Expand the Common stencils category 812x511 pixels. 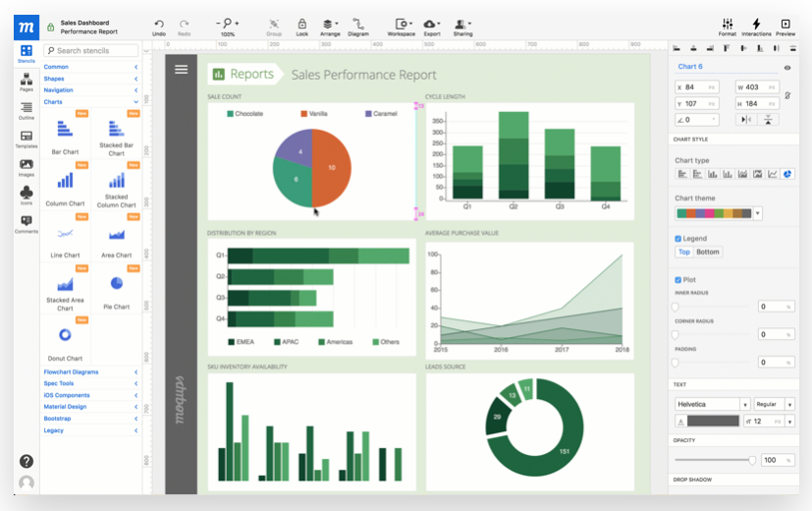[x=90, y=67]
